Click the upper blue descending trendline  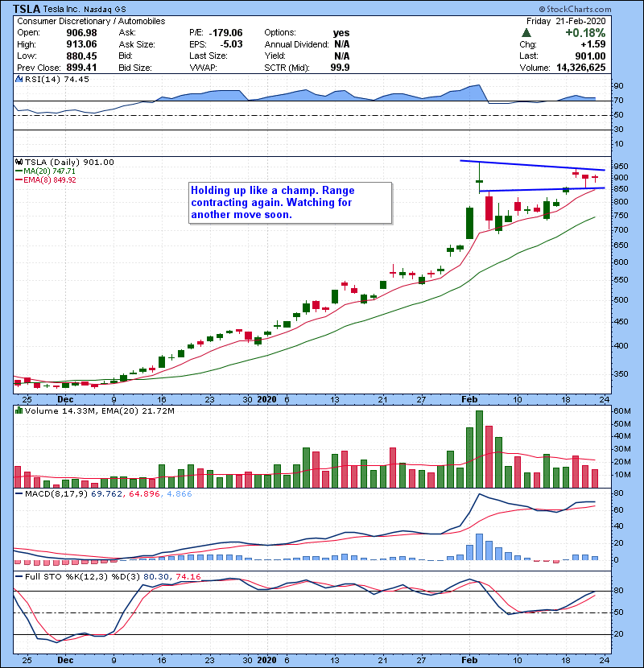click(532, 165)
